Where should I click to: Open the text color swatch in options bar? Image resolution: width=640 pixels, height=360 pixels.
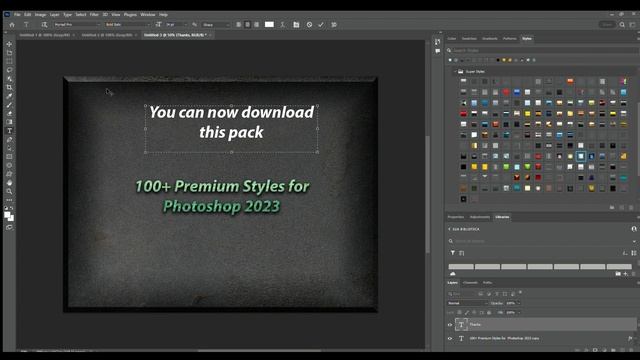coord(269,24)
